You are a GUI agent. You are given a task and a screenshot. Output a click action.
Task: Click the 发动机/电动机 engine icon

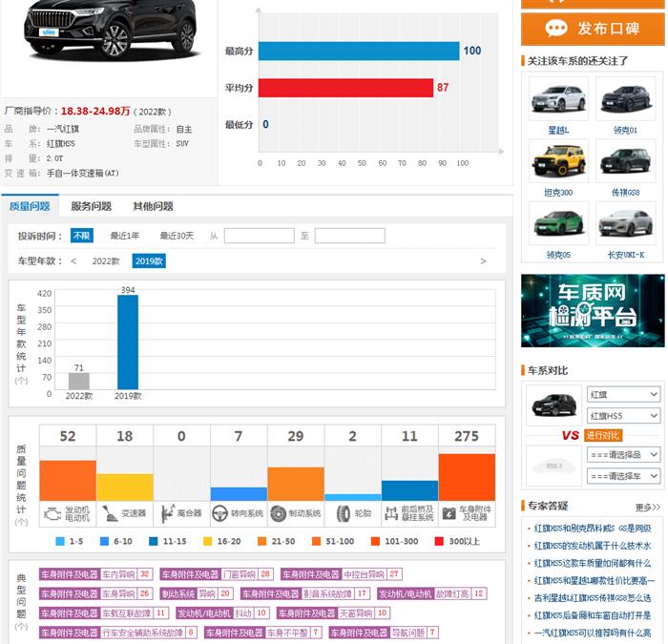pos(52,513)
